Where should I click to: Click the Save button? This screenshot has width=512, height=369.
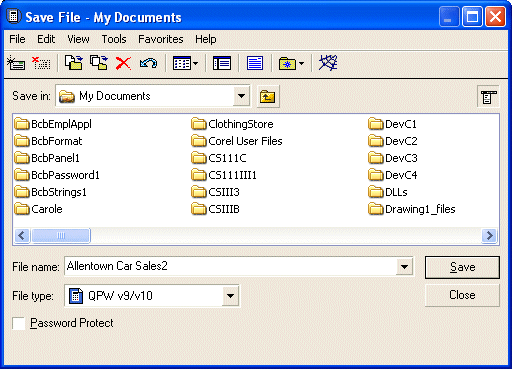[x=462, y=267]
